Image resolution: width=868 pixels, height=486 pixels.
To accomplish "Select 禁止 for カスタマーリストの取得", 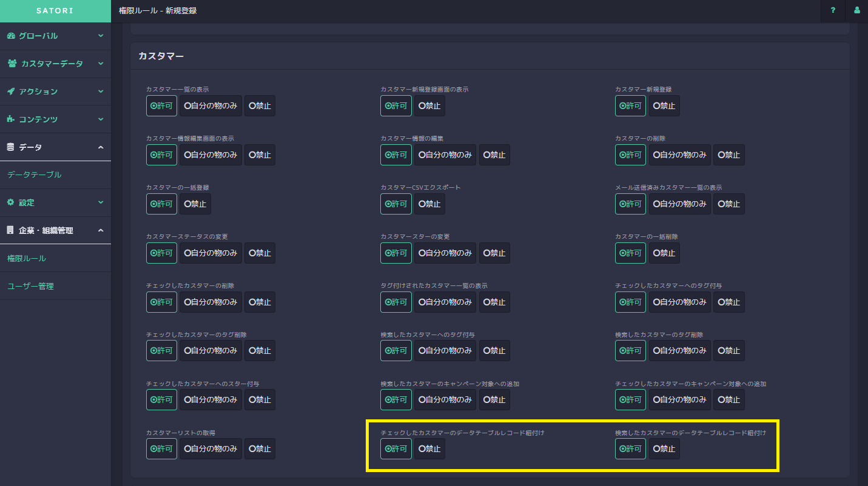I will point(260,448).
